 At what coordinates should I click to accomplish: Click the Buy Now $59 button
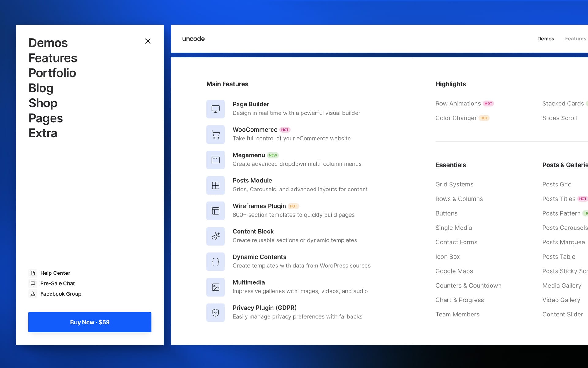pos(90,322)
